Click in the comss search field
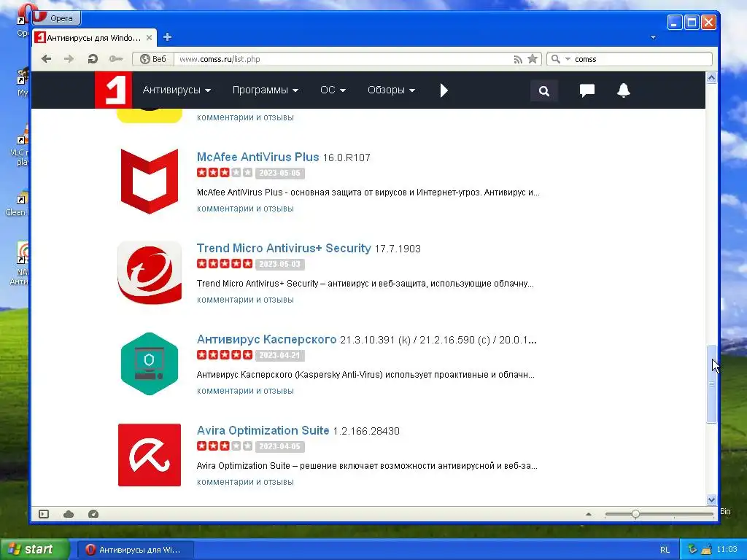This screenshot has height=560, width=747. tap(641, 59)
